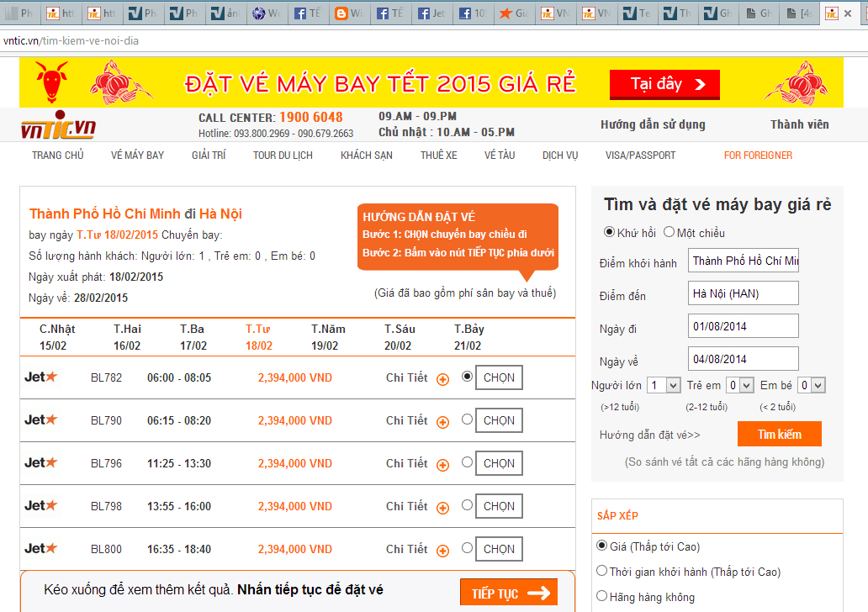Image resolution: width=868 pixels, height=612 pixels.
Task: Open TOUR DU LỊCH menu item
Action: click(x=283, y=156)
